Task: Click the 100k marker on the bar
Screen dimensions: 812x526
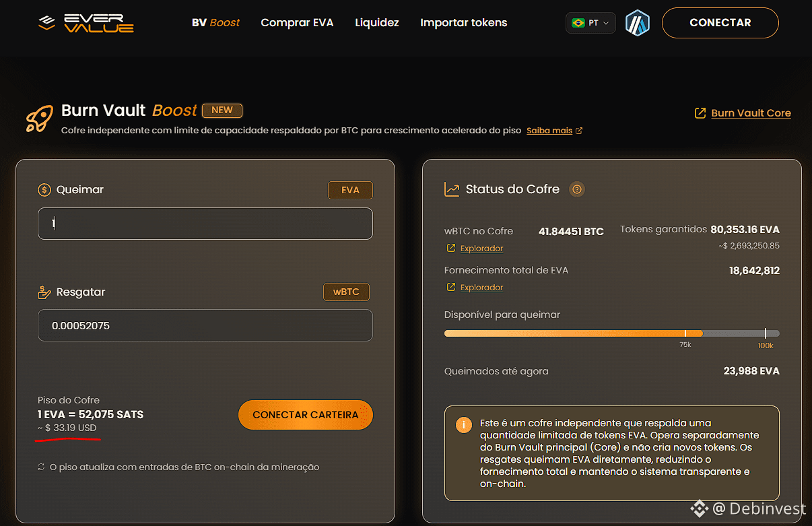Action: coord(766,346)
